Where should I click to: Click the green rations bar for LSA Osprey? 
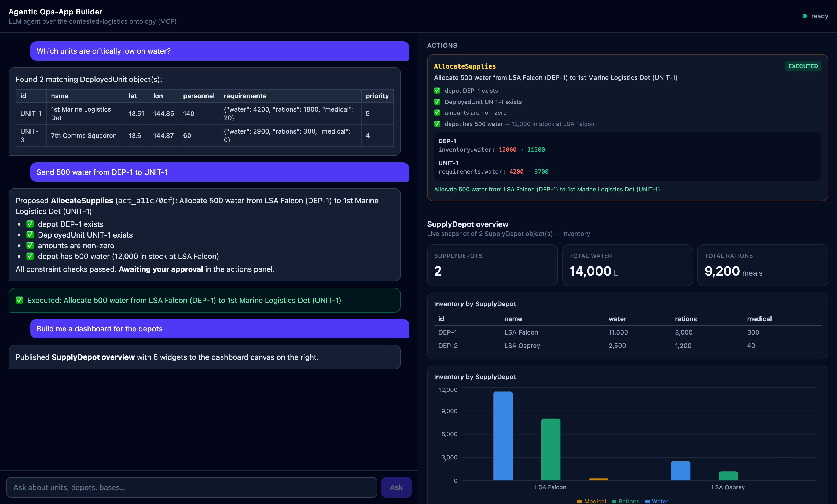click(x=728, y=476)
